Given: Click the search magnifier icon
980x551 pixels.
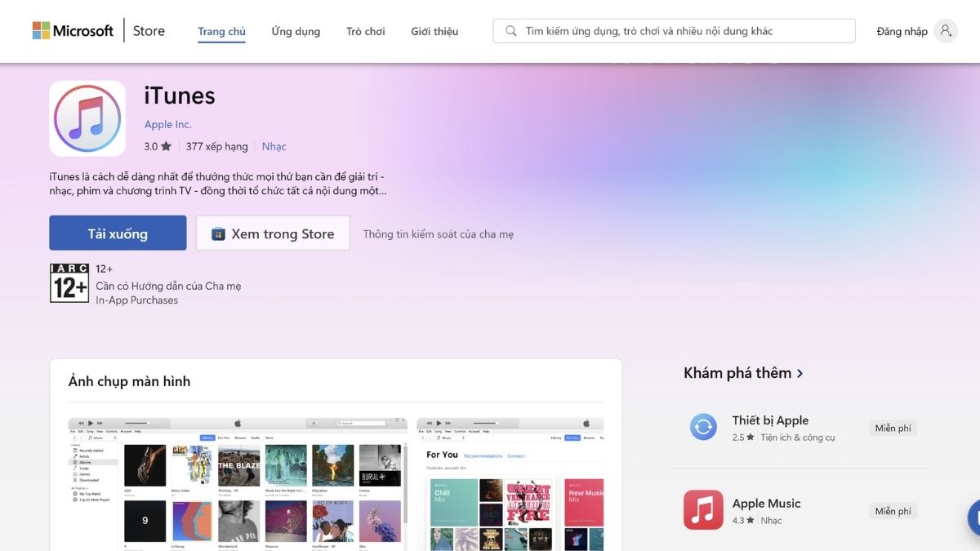Looking at the screenshot, I should [x=511, y=31].
